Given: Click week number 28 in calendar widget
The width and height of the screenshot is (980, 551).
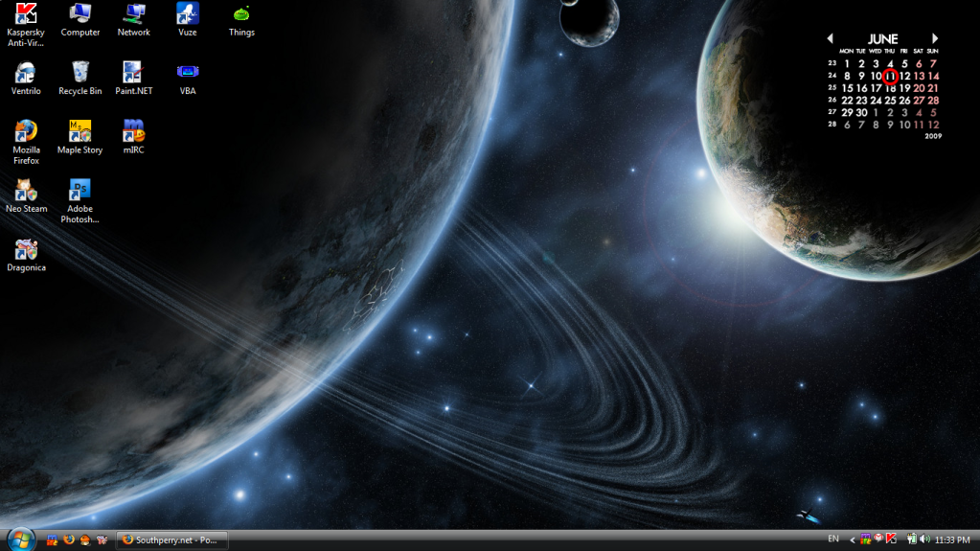Looking at the screenshot, I should [x=832, y=124].
